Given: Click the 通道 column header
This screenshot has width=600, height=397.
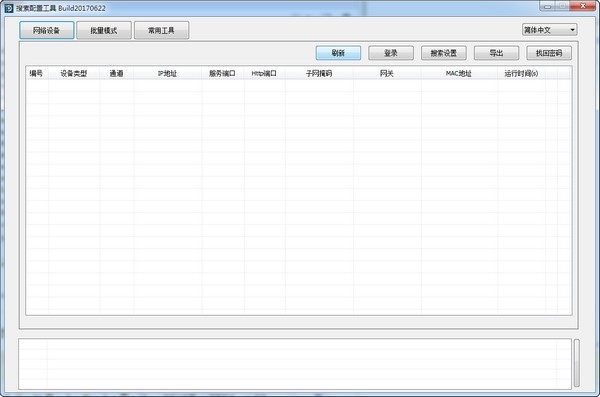Looking at the screenshot, I should click(x=117, y=74).
